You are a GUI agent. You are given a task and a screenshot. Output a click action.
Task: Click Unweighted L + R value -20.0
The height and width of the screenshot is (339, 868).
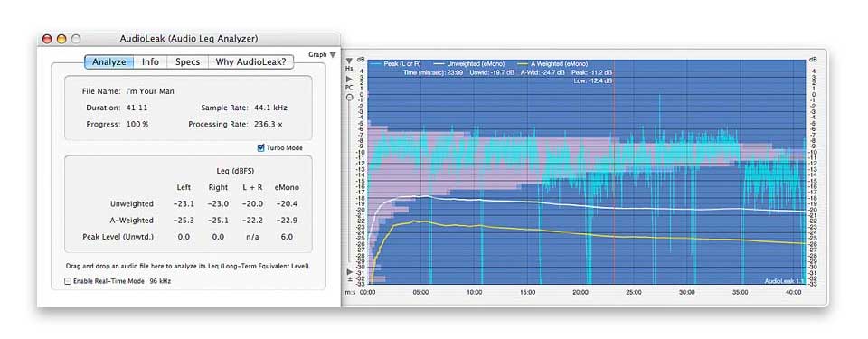click(252, 203)
